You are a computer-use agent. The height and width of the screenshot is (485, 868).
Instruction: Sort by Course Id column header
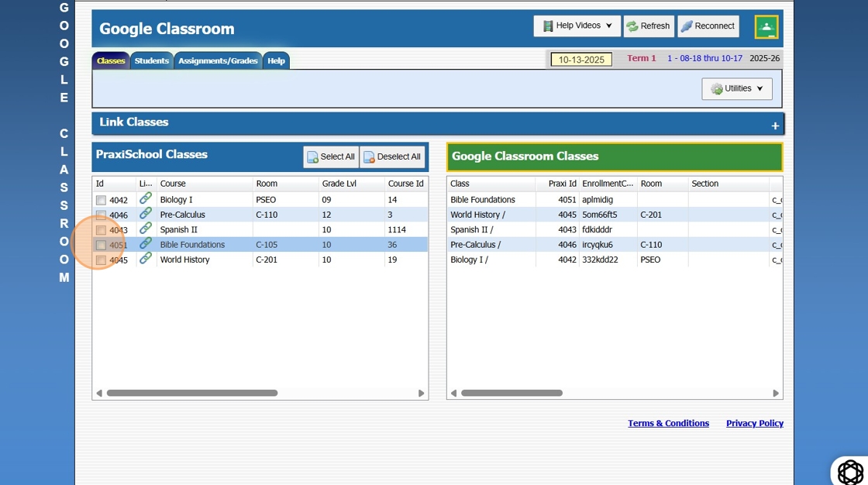click(406, 184)
